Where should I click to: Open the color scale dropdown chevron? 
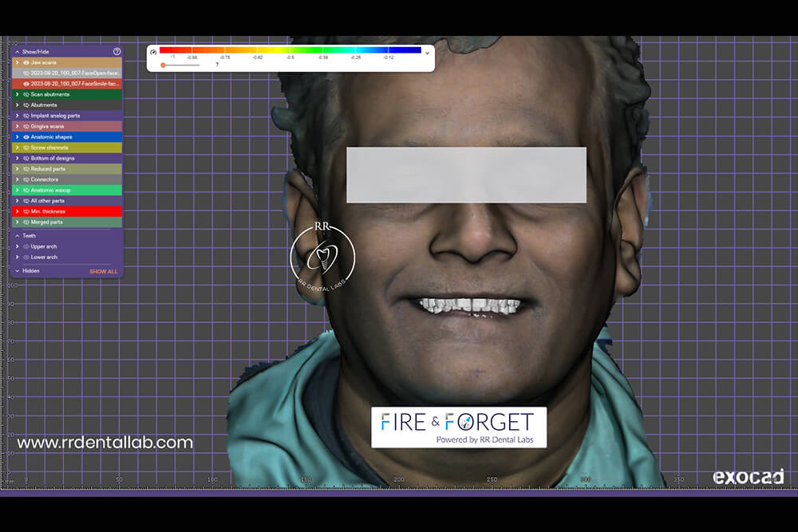coord(428,53)
